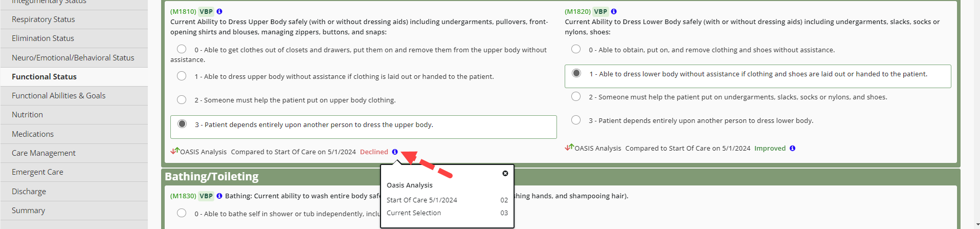
Task: Select M1830 option 0 bathe independently
Action: (x=182, y=213)
